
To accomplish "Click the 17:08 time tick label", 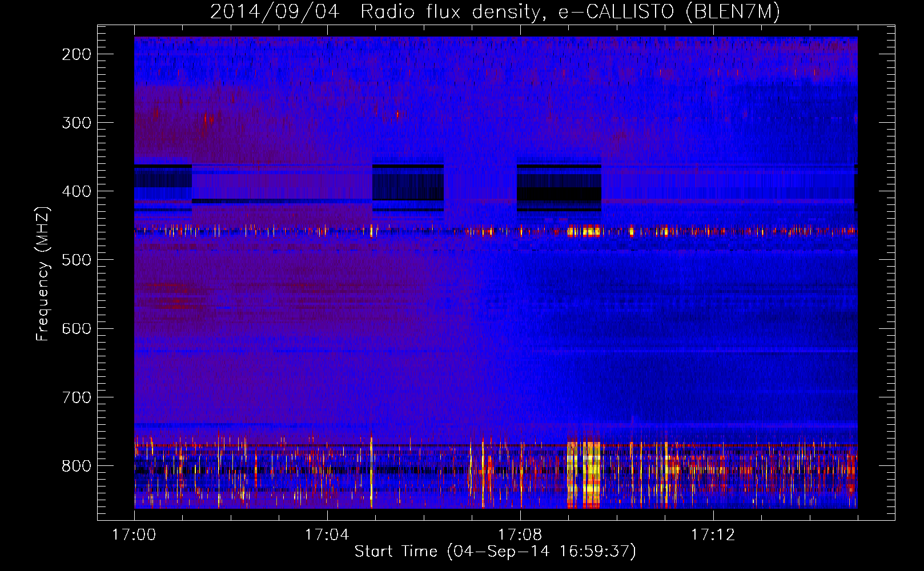I will 520,535.
